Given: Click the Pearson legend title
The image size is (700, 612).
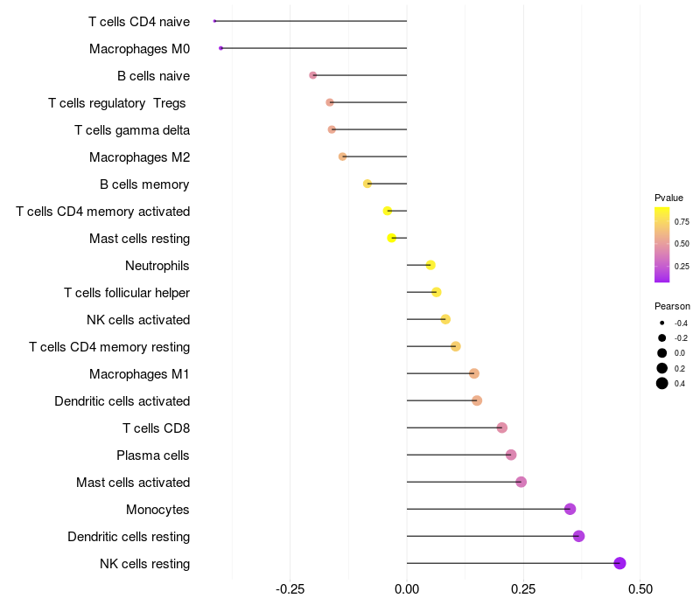Looking at the screenshot, I should 672,306.
